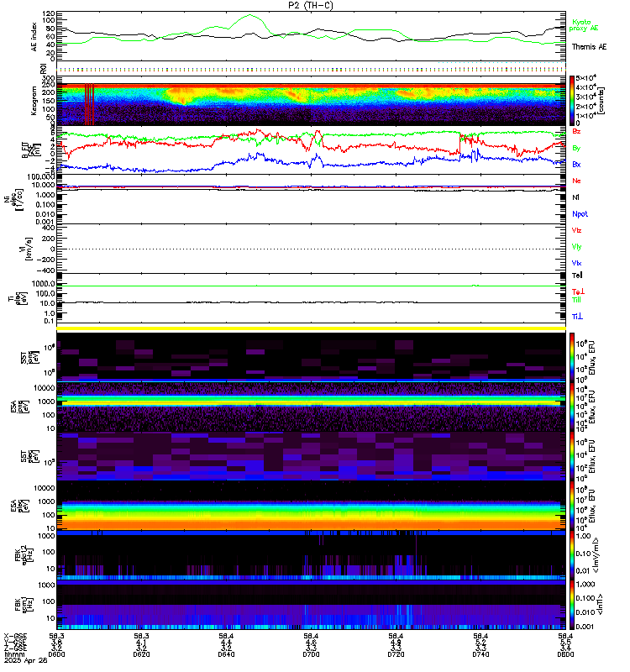Screen dimensions: 630x672
Task: Click the Keogram counts color bar
Action: [572, 101]
